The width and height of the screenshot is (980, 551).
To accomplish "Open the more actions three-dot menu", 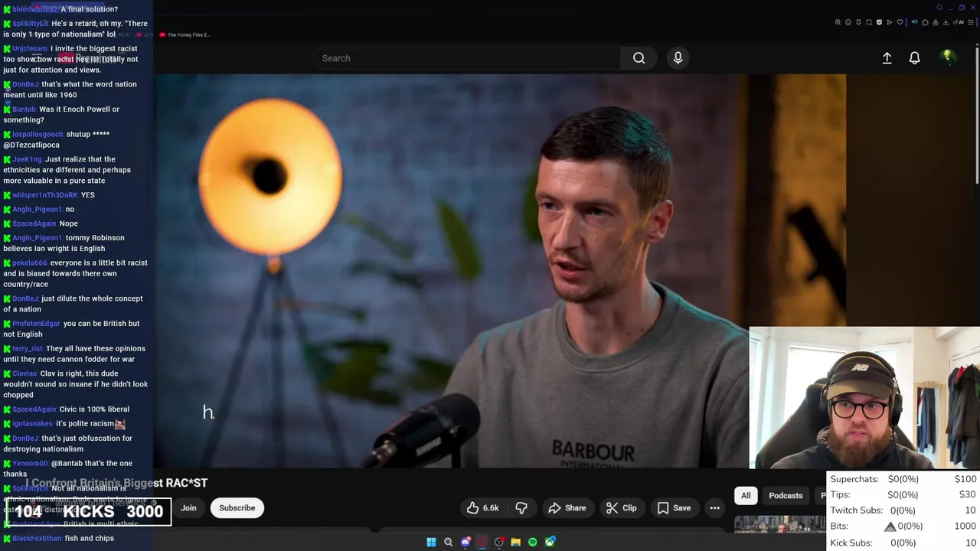I will pos(714,508).
